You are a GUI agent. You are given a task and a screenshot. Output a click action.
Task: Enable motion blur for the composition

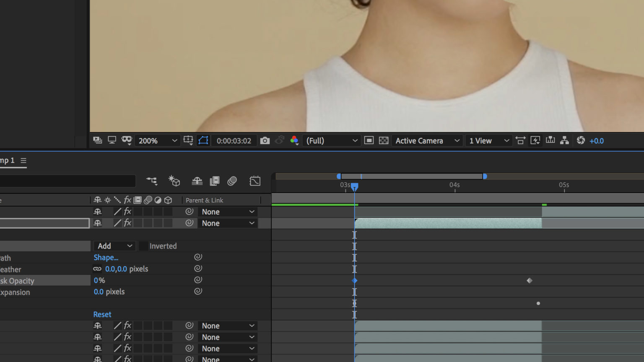232,181
